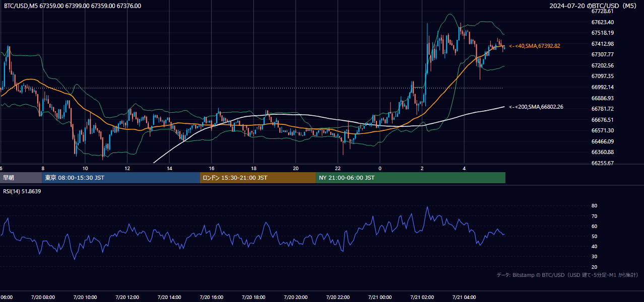Click price axis value 67518.19

(603, 33)
